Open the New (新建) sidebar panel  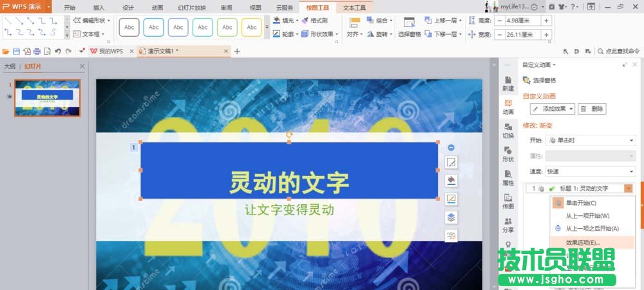pos(508,83)
